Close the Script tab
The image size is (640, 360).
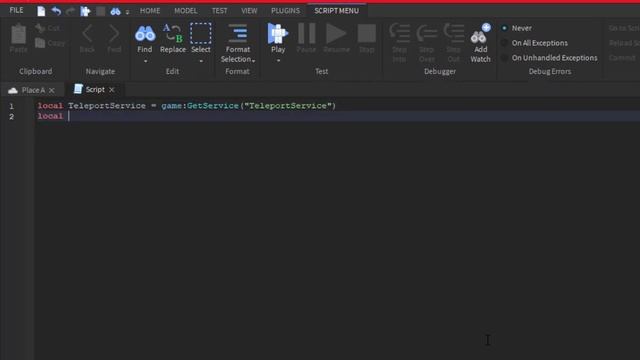click(111, 89)
